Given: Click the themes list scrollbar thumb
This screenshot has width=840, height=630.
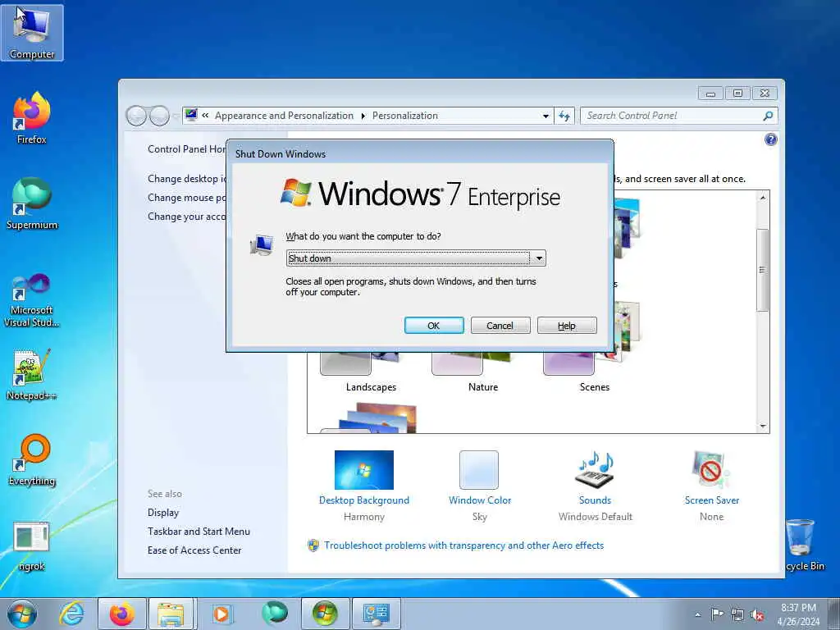Looking at the screenshot, I should pos(763,270).
